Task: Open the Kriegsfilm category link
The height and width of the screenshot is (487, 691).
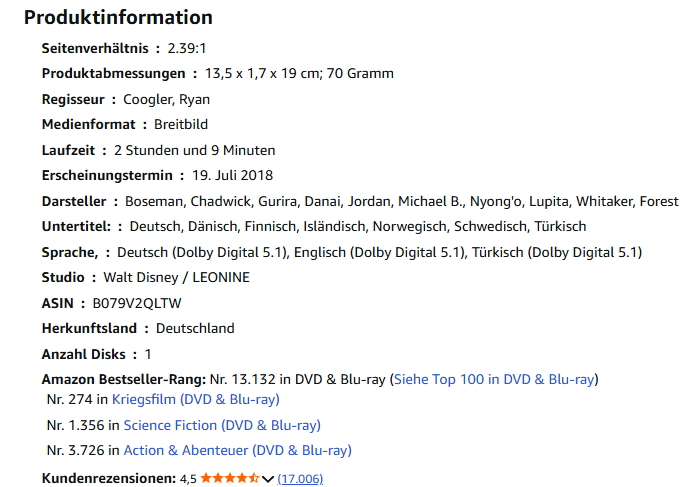Action: pyautogui.click(x=195, y=399)
